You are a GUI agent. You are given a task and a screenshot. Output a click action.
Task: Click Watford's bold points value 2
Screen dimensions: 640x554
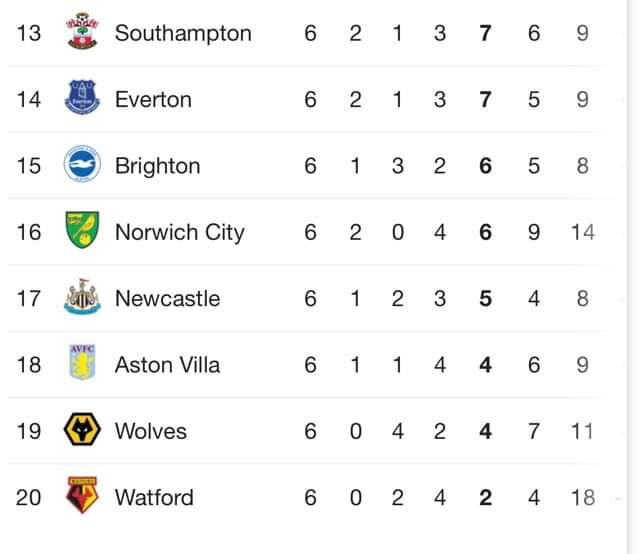tap(485, 498)
